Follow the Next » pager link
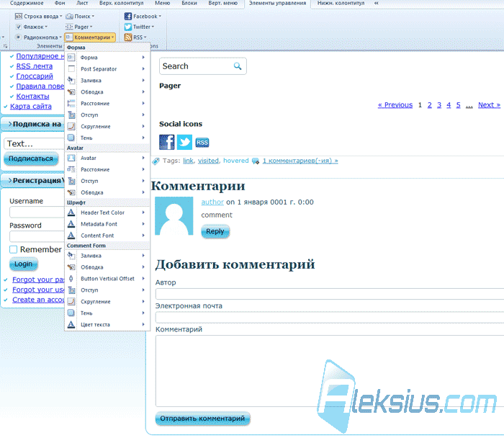Screen dimensions: 504x438 pyautogui.click(x=489, y=105)
